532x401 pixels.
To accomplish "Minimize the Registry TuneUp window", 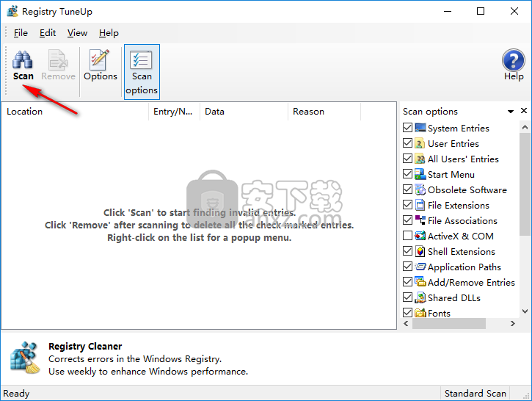I will pos(448,11).
